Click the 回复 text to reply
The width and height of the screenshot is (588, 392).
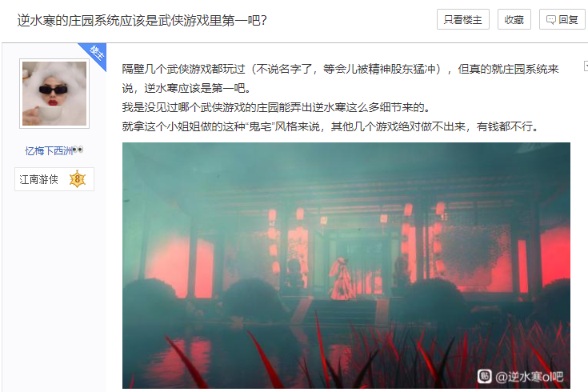[x=568, y=20]
